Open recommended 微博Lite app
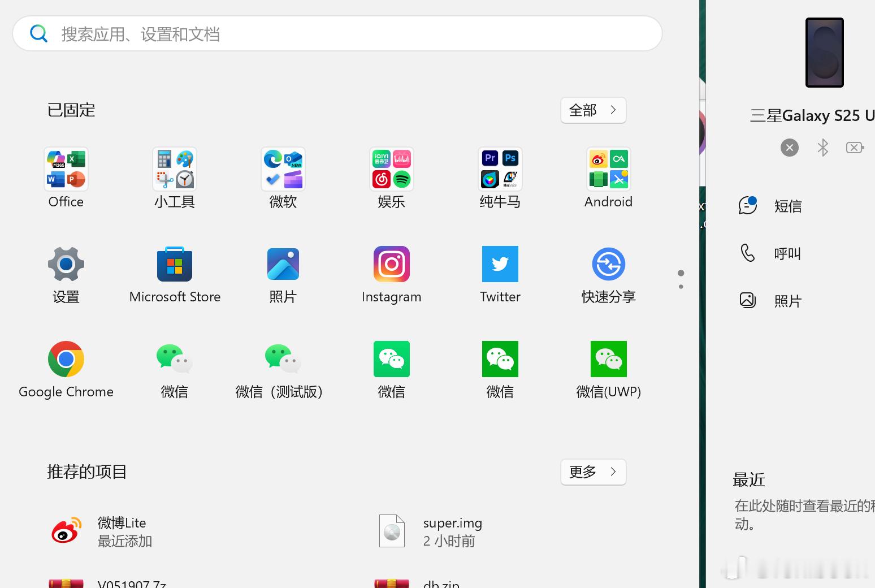875x588 pixels. point(102,531)
